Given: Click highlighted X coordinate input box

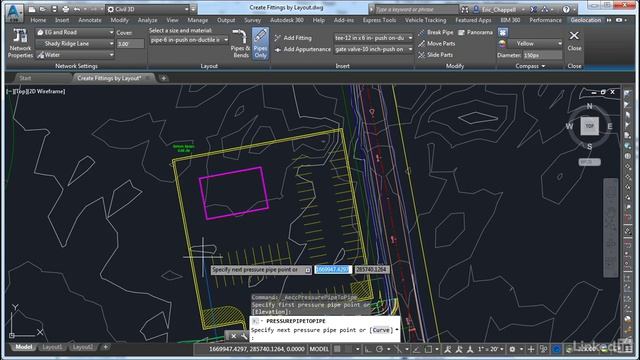Looking at the screenshot, I should [333, 269].
